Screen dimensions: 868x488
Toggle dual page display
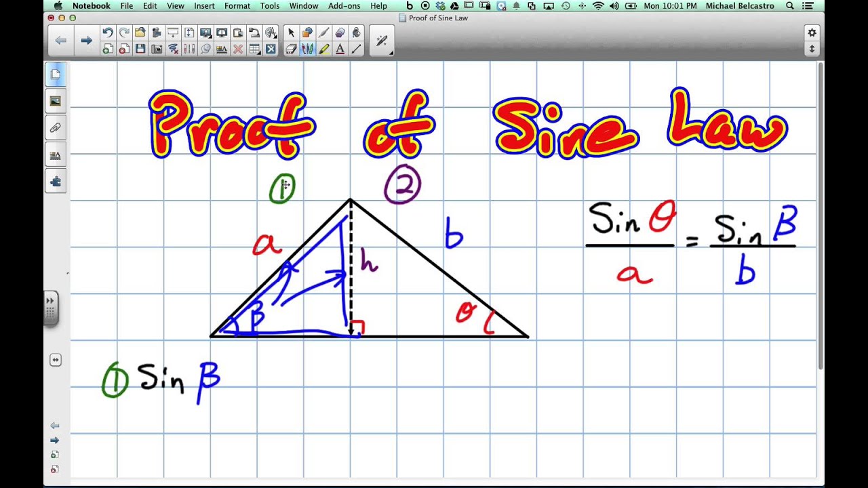coord(222,33)
